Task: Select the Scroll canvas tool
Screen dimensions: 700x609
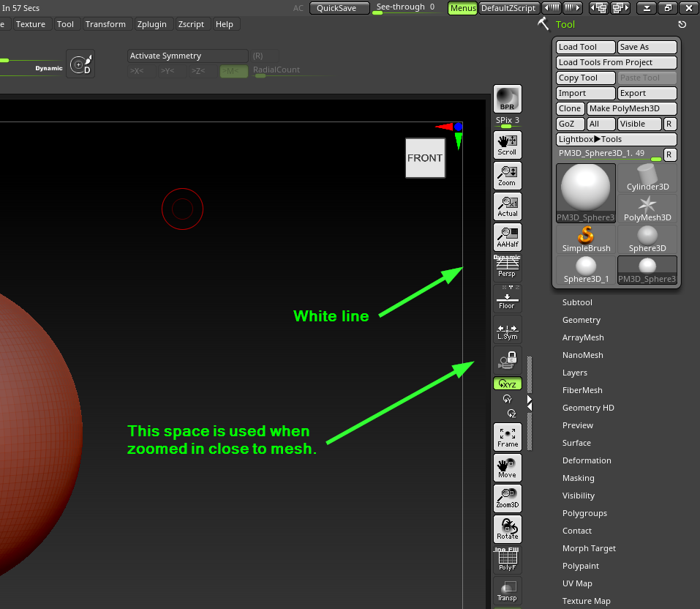Action: [507, 145]
